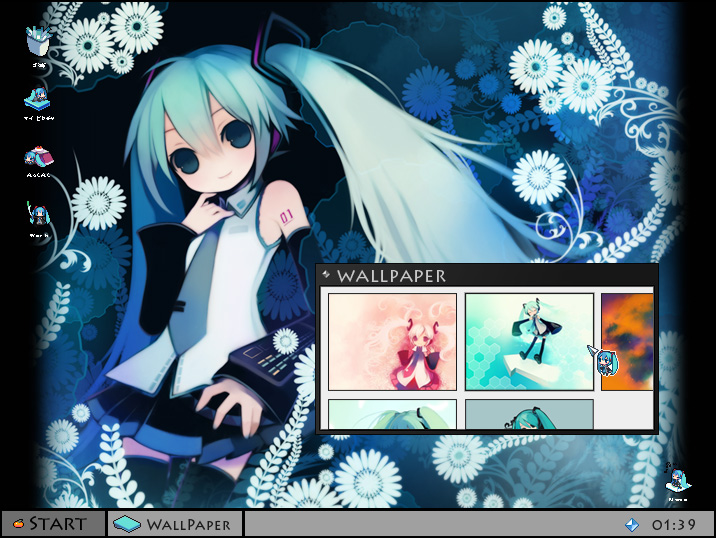Choose the pale green Miku hair wallpaper thumbnail

pos(392,414)
